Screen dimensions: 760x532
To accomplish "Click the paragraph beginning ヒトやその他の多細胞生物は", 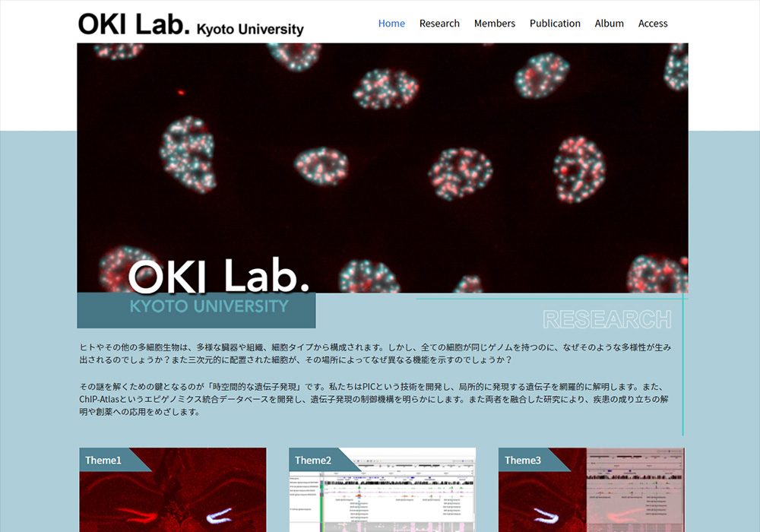I will [x=375, y=353].
